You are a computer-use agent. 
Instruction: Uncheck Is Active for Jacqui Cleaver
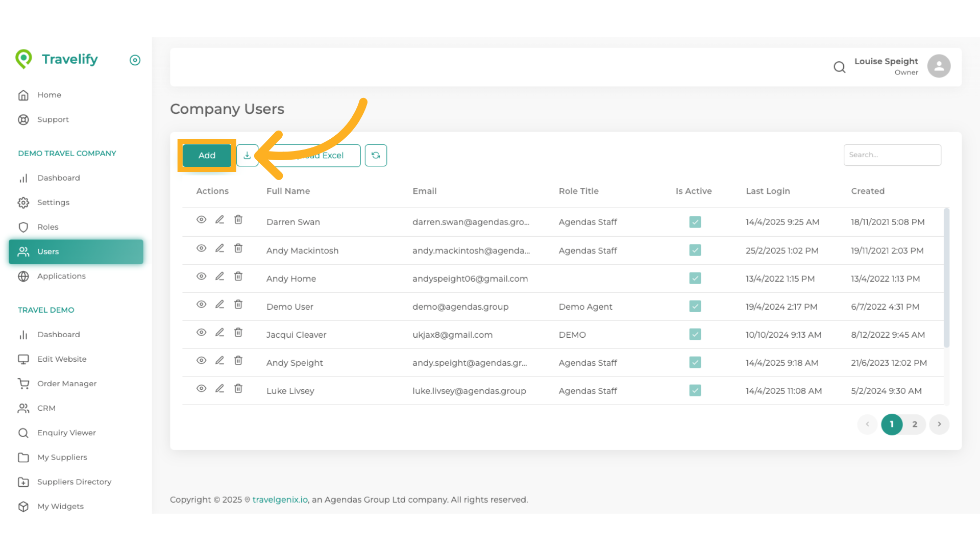(x=695, y=335)
